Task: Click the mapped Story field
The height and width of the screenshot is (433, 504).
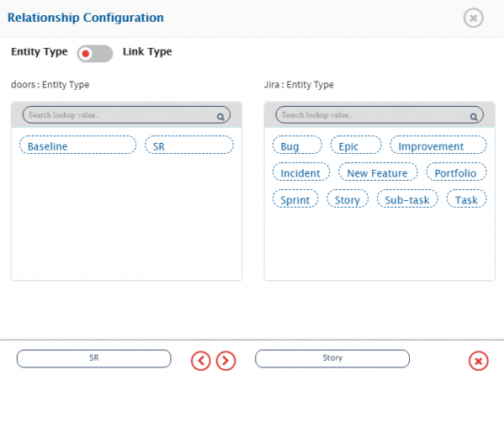Action: 332,358
